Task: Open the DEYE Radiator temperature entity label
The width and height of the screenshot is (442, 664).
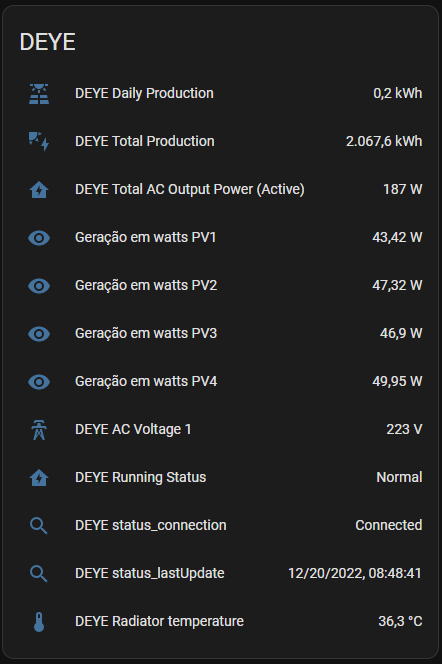Action: click(x=159, y=621)
